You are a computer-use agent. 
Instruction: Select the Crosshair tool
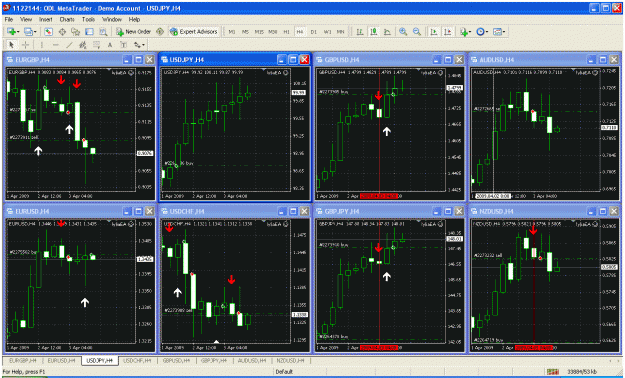26,45
